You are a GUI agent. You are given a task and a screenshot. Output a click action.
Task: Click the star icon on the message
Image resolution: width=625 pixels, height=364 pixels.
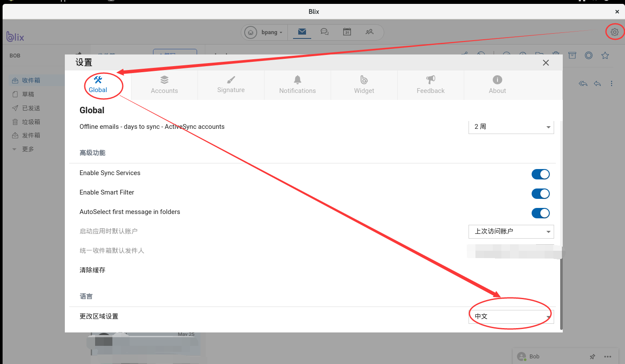(605, 55)
